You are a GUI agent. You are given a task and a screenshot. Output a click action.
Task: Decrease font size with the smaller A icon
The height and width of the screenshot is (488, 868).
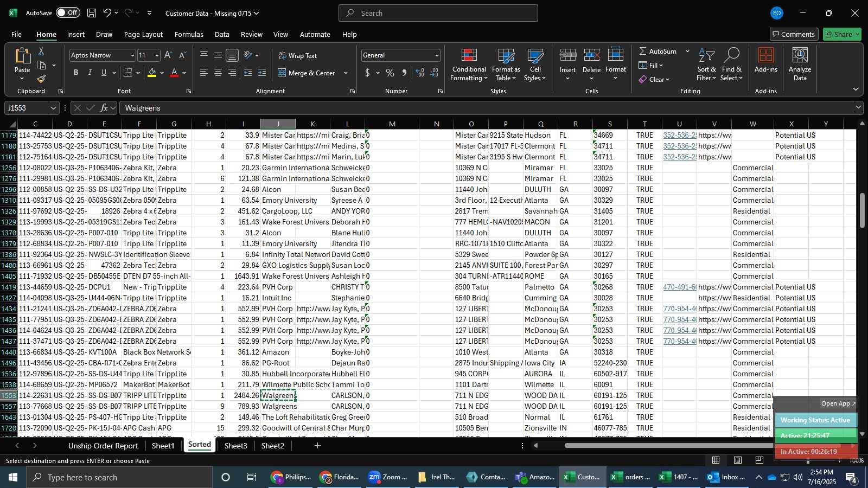coord(182,55)
